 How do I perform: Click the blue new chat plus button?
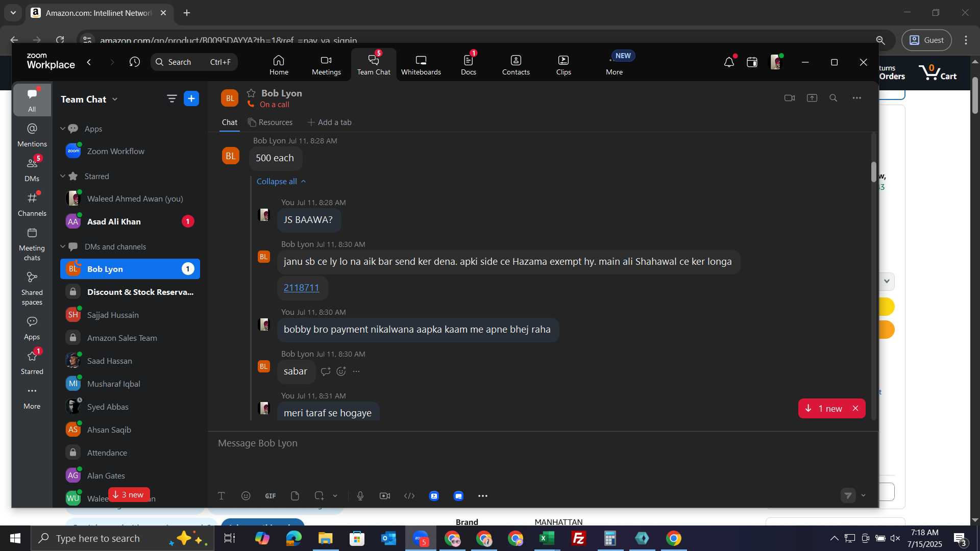coord(191,98)
